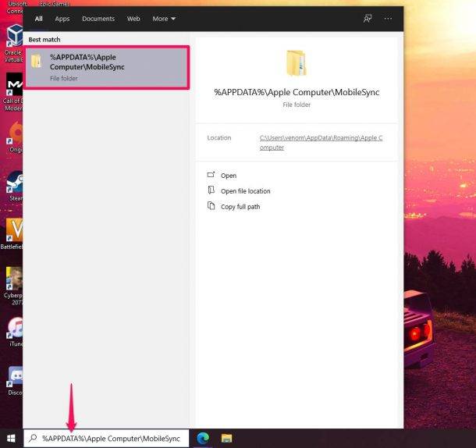Launch Steam from the desktop
The image size is (476, 448).
point(14,183)
